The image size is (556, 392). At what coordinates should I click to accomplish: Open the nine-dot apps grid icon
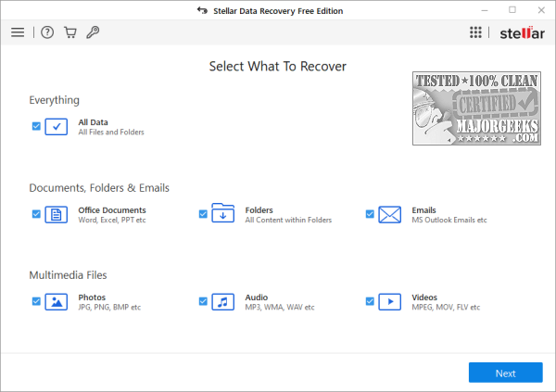[475, 32]
